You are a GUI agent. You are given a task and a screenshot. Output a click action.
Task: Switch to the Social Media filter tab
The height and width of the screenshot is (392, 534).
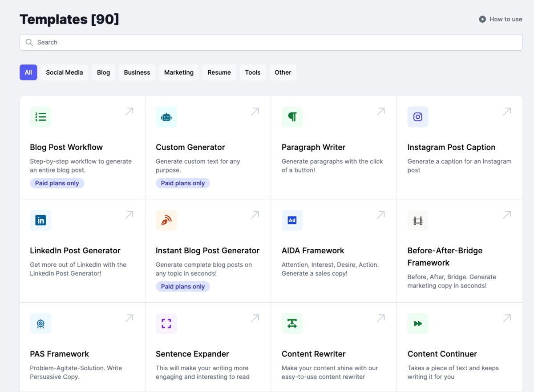65,72
